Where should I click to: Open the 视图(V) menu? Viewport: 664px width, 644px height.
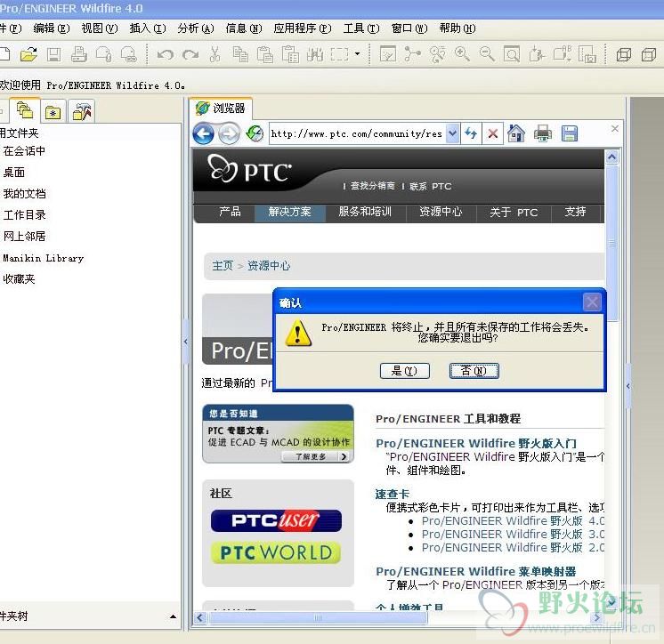[x=100, y=28]
